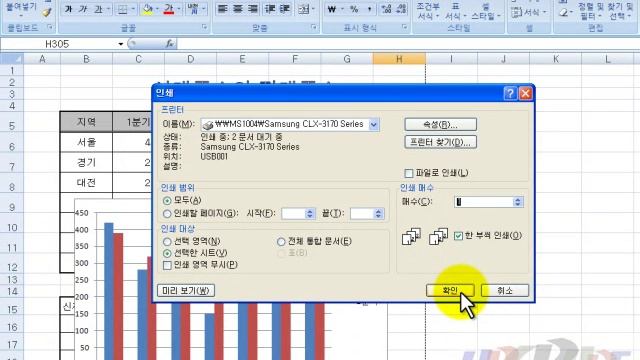640x360 pixels.
Task: Uncheck the 한 부씩 인쇄 checkbox
Action: click(458, 236)
